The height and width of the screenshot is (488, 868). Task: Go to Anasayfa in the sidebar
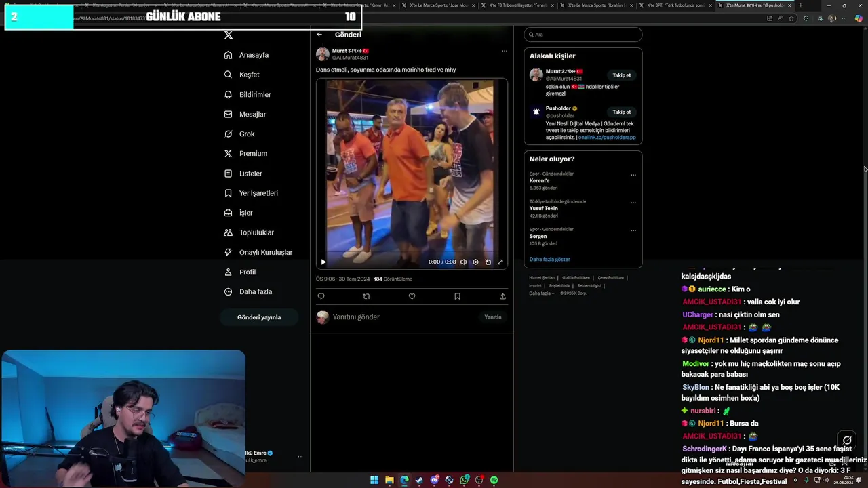pos(247,55)
